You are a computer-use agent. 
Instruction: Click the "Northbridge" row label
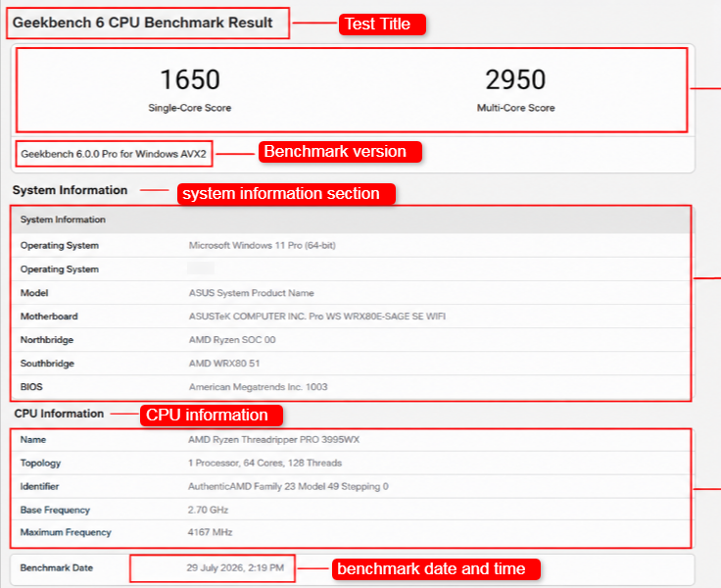pyautogui.click(x=46, y=340)
